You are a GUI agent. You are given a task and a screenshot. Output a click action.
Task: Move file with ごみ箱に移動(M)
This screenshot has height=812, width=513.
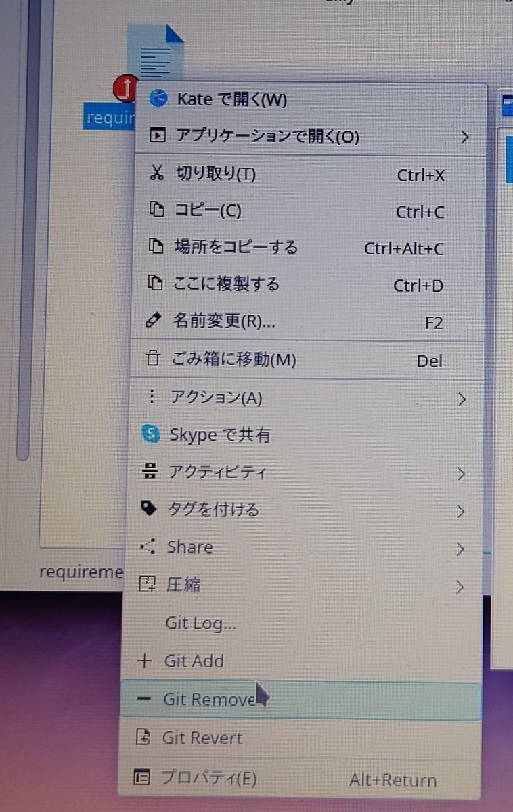click(308, 360)
